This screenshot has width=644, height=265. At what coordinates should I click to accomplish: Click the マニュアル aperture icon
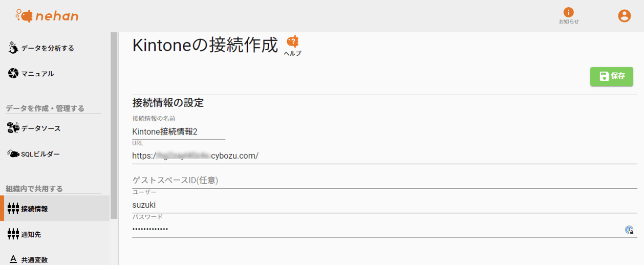coord(13,74)
